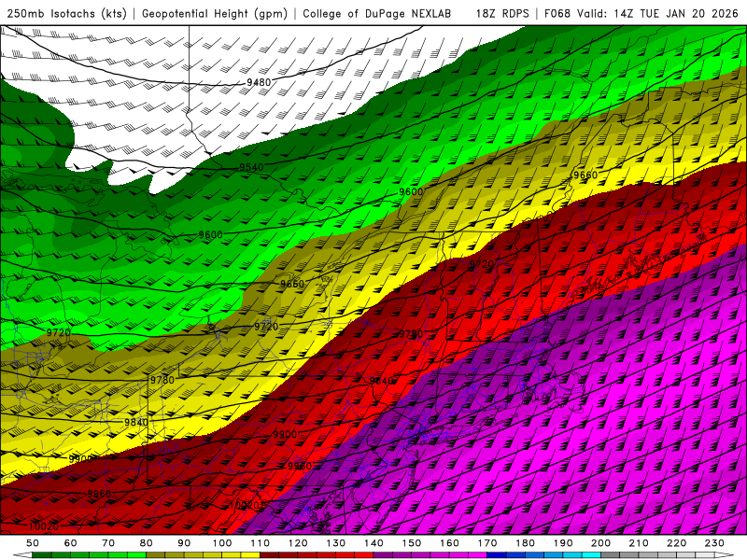Click the 230 value on color scale
The image size is (747, 560).
point(714,543)
